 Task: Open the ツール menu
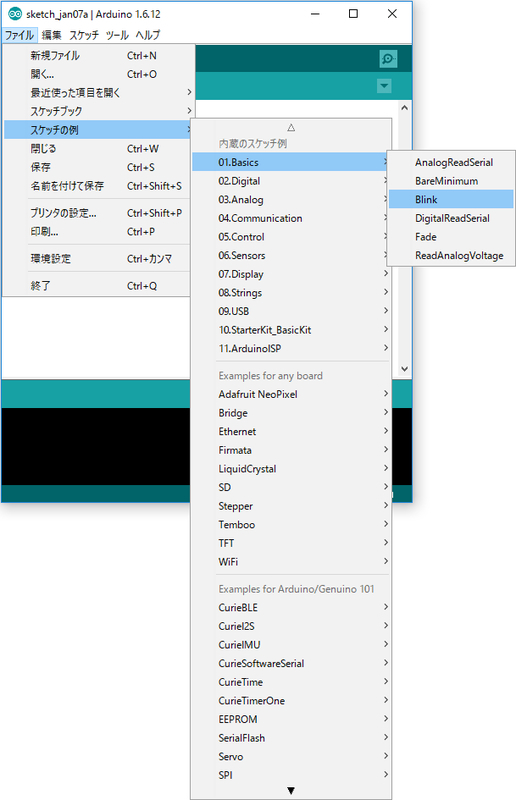pyautogui.click(x=117, y=35)
